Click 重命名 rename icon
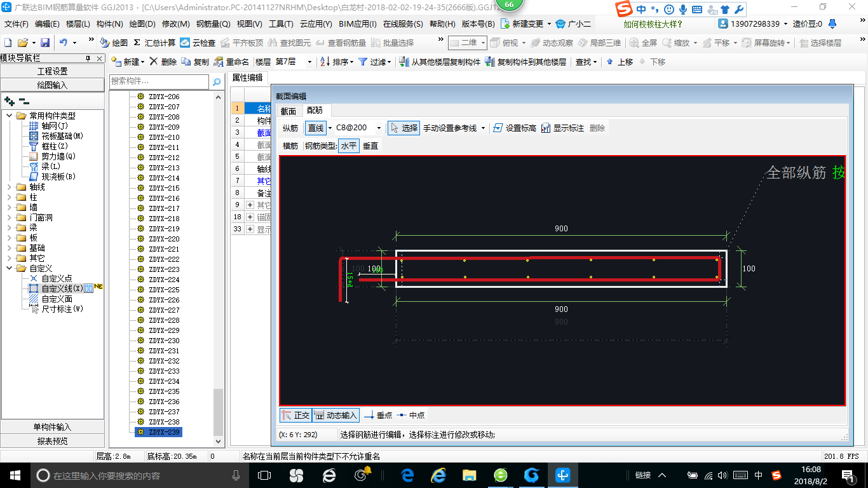868x488 pixels. (232, 62)
